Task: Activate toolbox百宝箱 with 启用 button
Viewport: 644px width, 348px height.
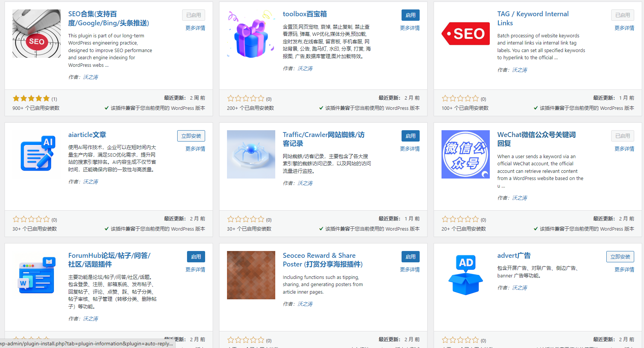Action: (411, 15)
